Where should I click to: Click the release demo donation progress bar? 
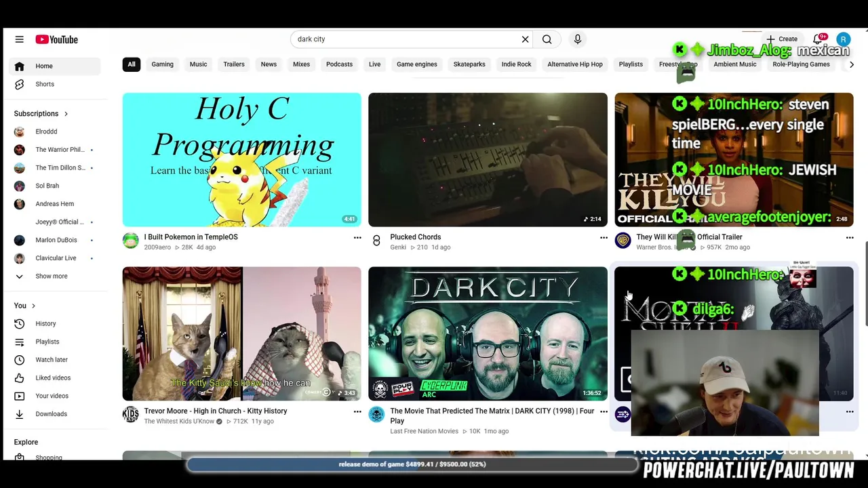point(412,464)
